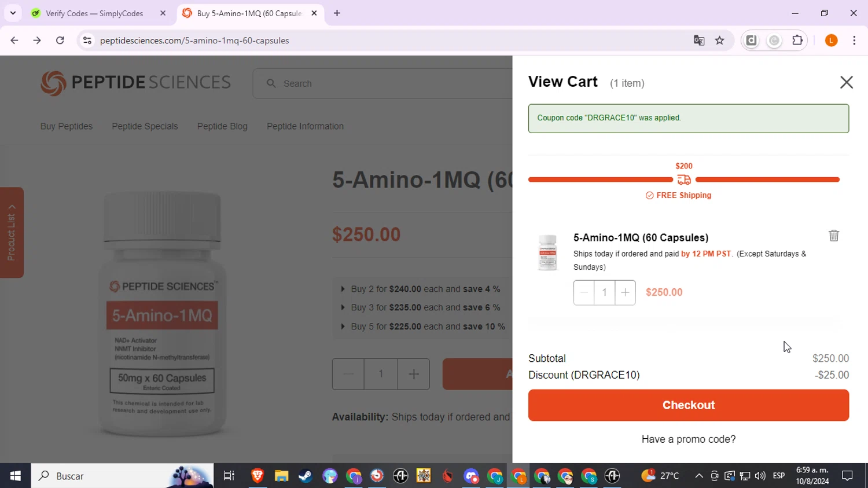Click the $200 free shipping progress bar

[x=684, y=179]
